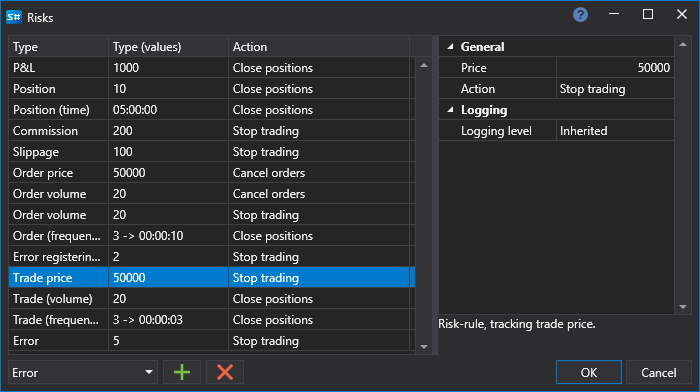Collapse the Logging property group
This screenshot has width=700, height=392.
click(450, 110)
